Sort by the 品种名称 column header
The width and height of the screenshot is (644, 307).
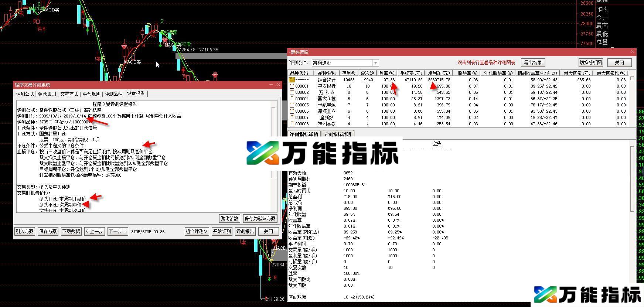(x=327, y=73)
